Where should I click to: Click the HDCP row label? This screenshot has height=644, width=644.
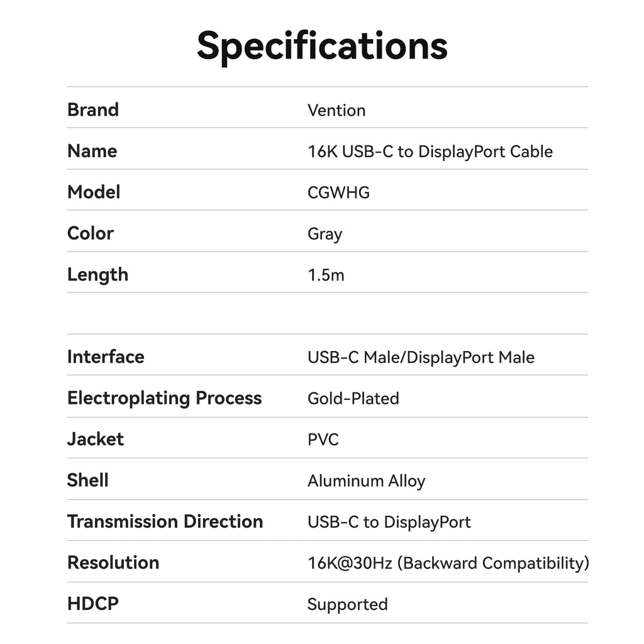(x=93, y=604)
